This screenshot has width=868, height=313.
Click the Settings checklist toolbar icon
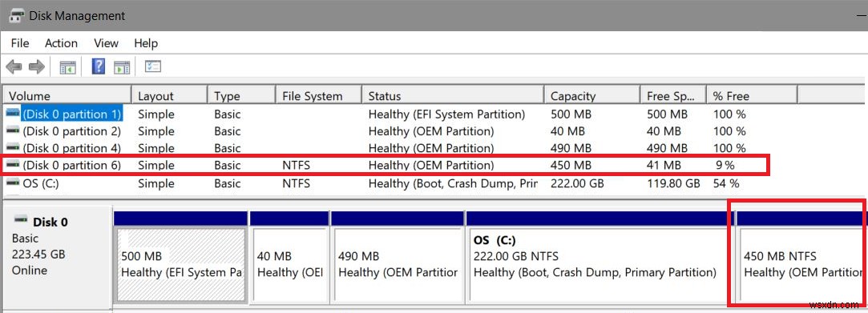(153, 67)
